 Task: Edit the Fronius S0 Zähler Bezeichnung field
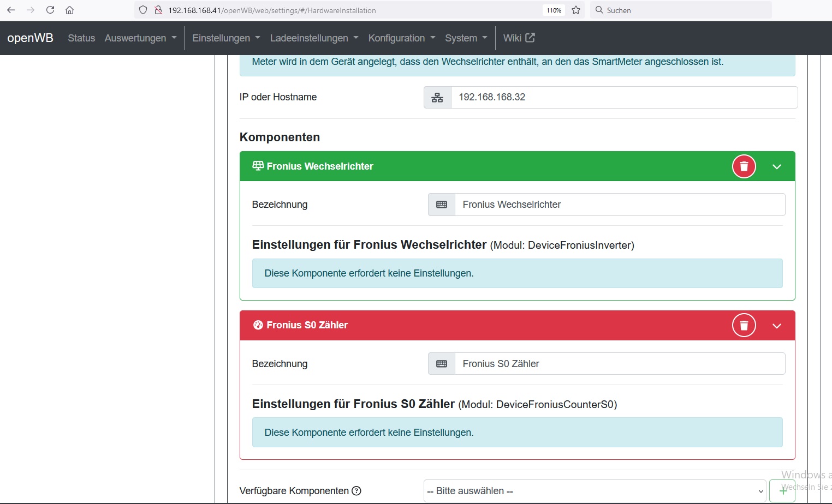click(620, 364)
